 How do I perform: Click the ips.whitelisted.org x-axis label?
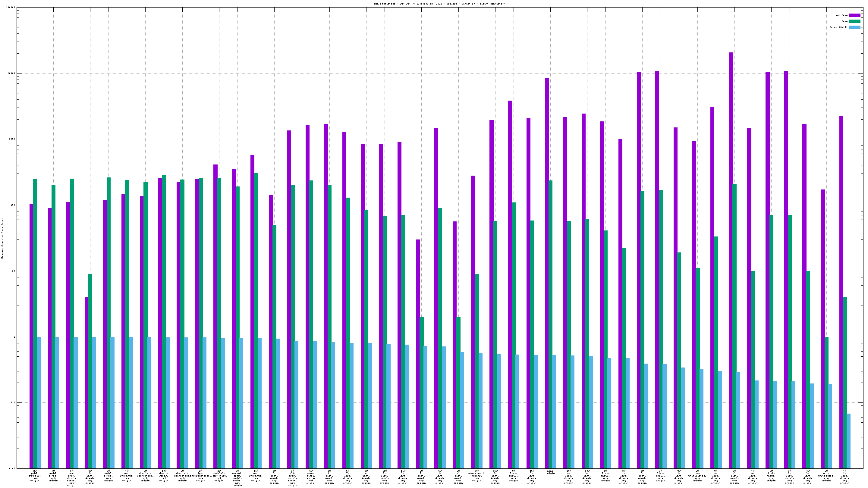(x=697, y=476)
